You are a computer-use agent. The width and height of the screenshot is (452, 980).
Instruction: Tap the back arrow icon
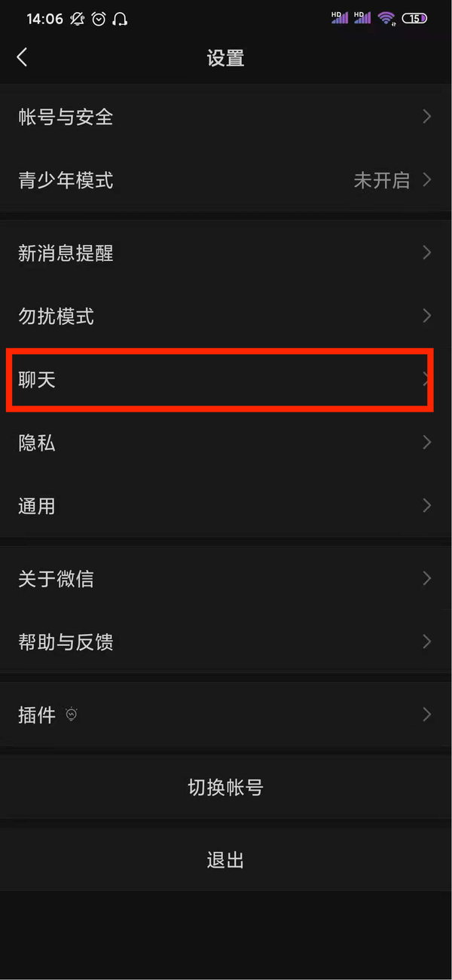tap(22, 57)
